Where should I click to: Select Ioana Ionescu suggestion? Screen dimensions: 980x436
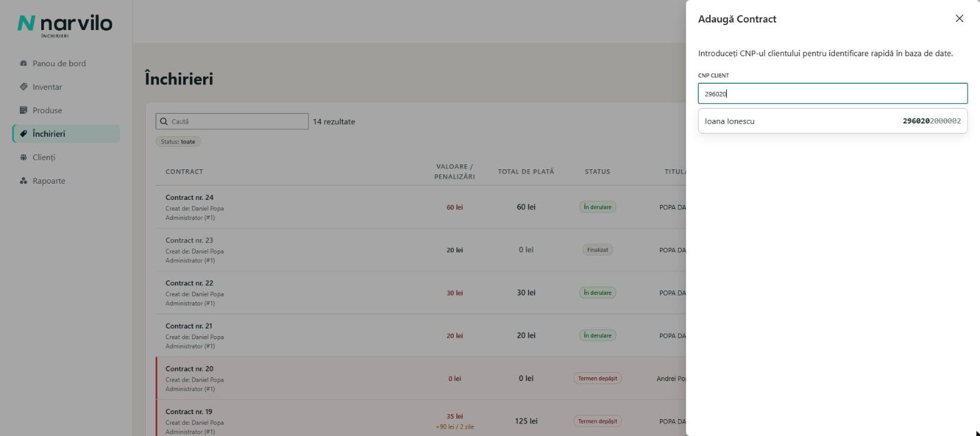pyautogui.click(x=832, y=121)
